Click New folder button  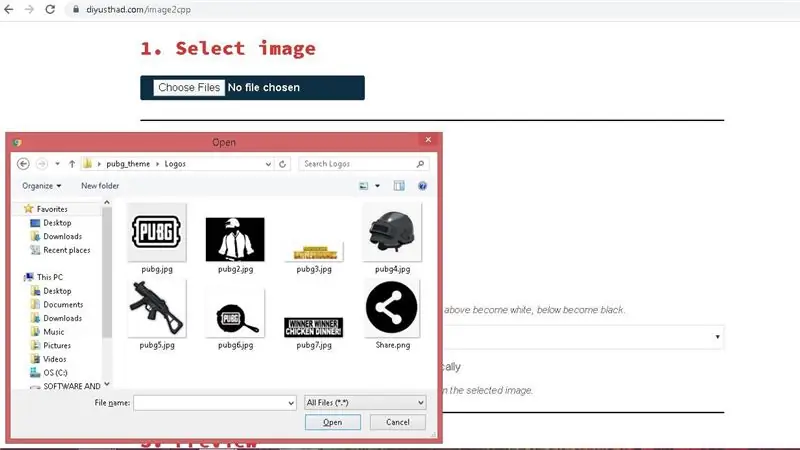click(100, 186)
